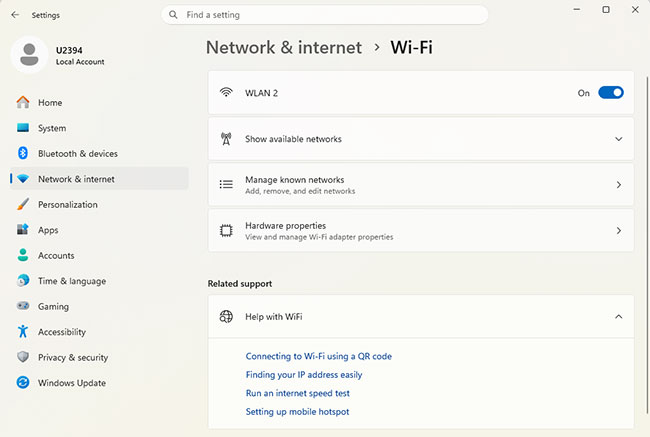Click the Find a setting search box
Viewport: 650px width, 437px height.
(325, 15)
